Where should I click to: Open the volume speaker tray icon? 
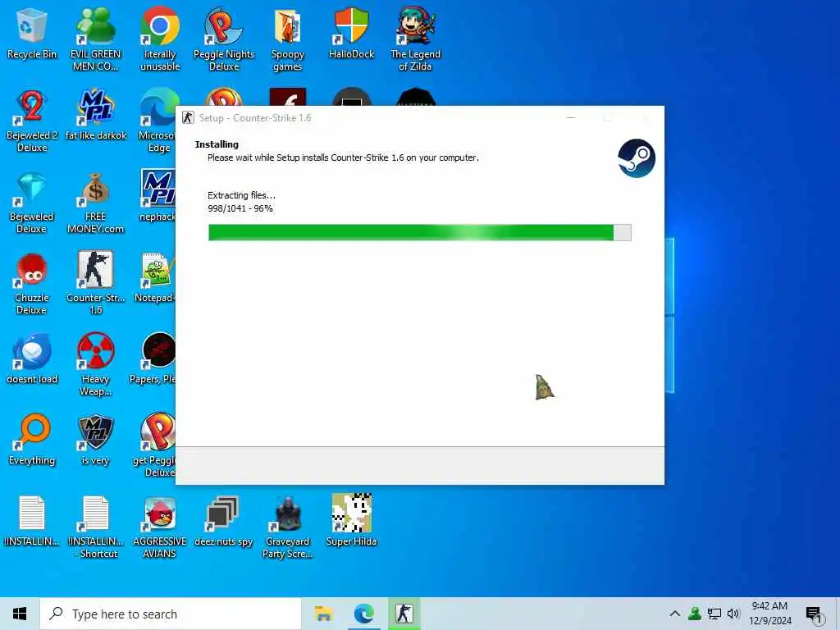(733, 614)
